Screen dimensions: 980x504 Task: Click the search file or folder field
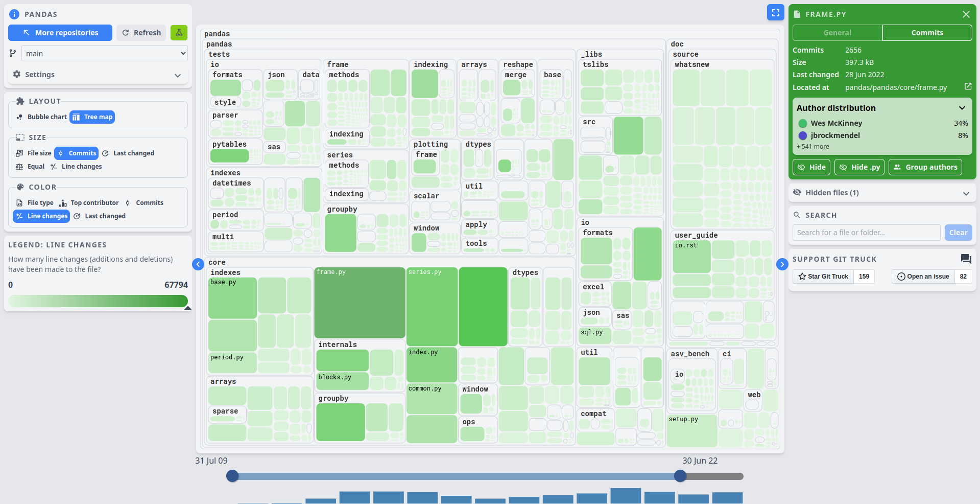[x=866, y=233]
